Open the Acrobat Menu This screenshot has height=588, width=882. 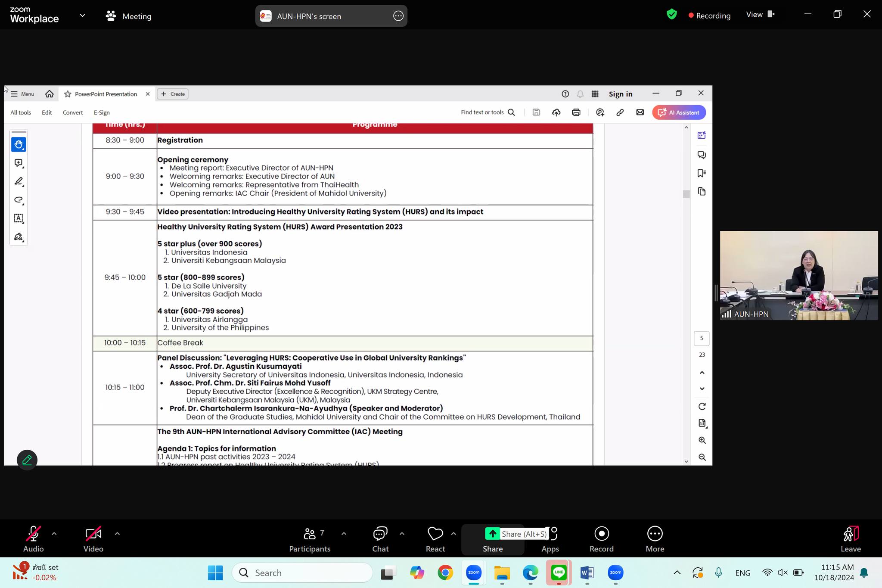(22, 94)
